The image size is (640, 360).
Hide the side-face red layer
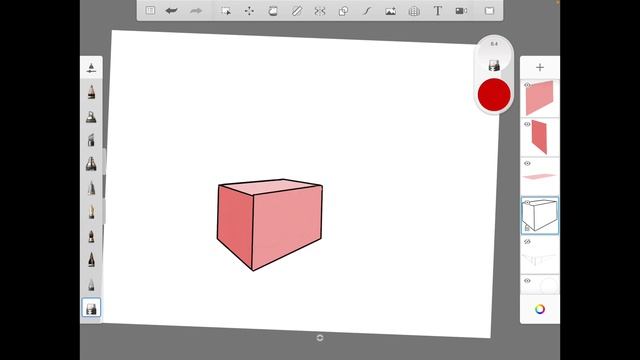click(x=527, y=124)
